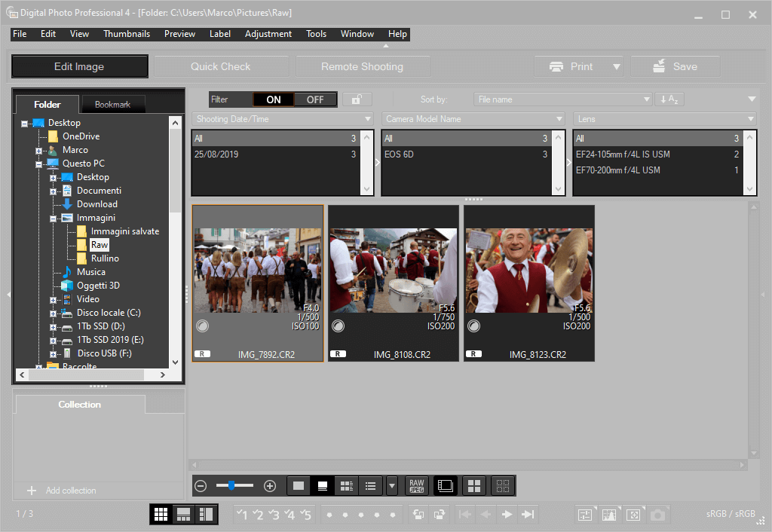The height and width of the screenshot is (532, 772).
Task: Open the navigator palette icon
Action: coord(633,515)
